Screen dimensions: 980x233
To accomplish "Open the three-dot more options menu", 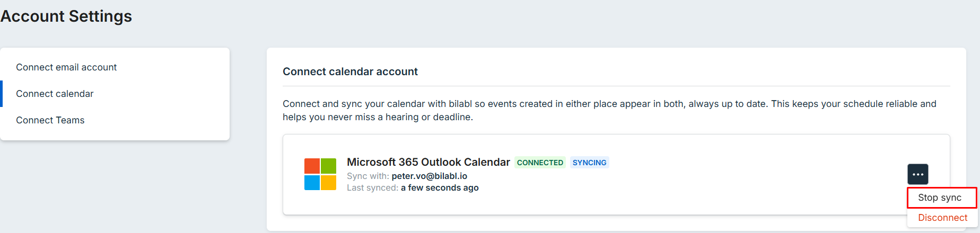I will click(x=918, y=174).
